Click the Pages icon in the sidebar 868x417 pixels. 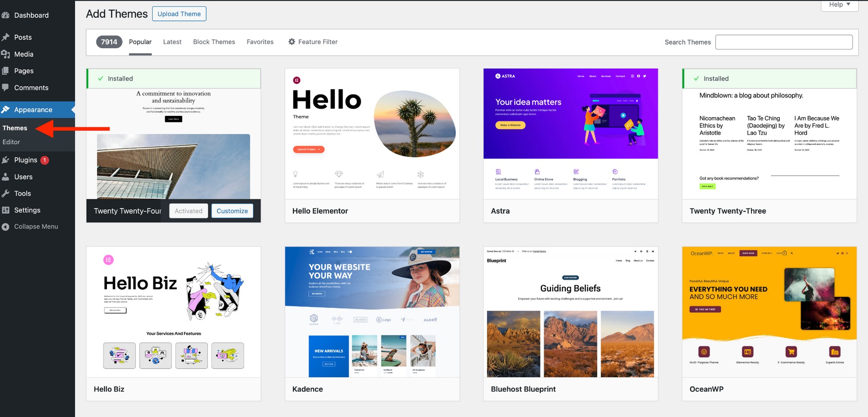(6, 70)
